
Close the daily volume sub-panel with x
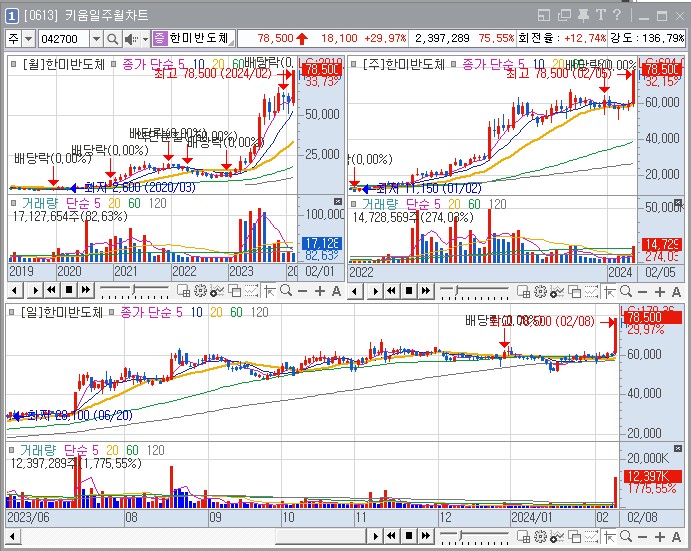[678, 449]
